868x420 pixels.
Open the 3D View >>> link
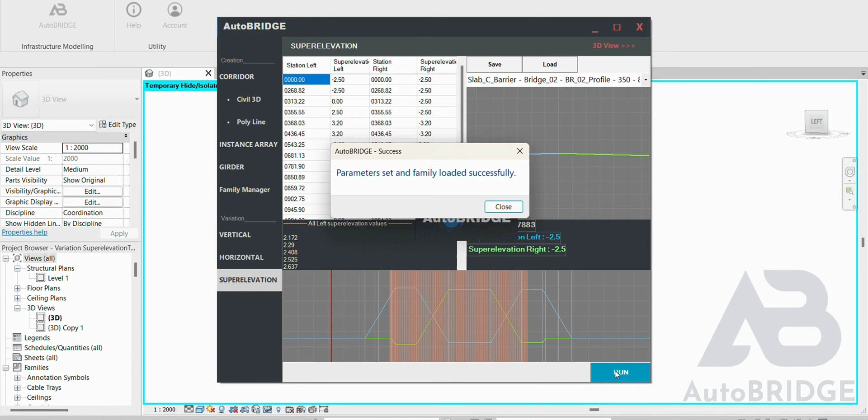[613, 46]
